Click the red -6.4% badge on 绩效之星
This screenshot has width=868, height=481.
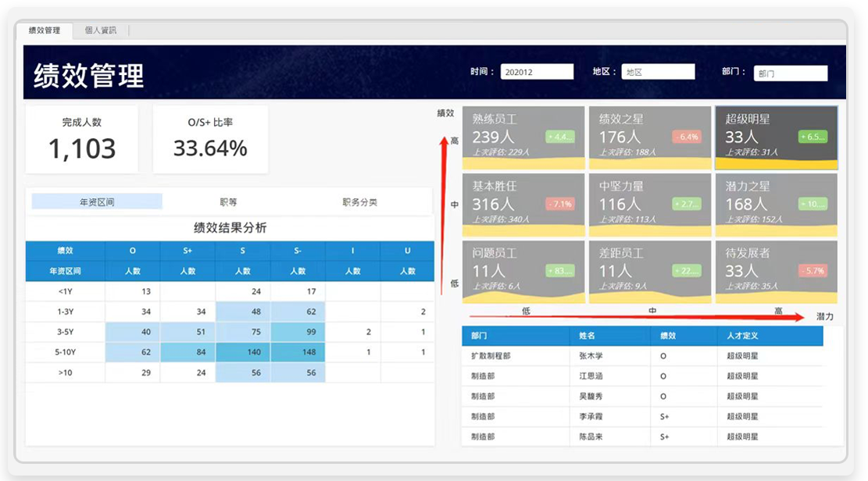[687, 137]
